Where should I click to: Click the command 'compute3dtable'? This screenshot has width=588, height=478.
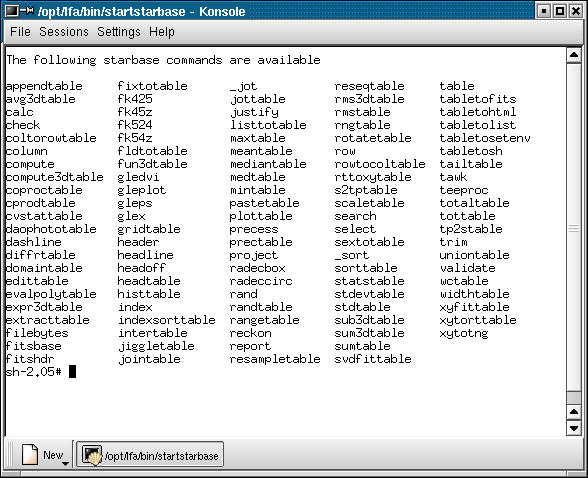tap(55, 177)
